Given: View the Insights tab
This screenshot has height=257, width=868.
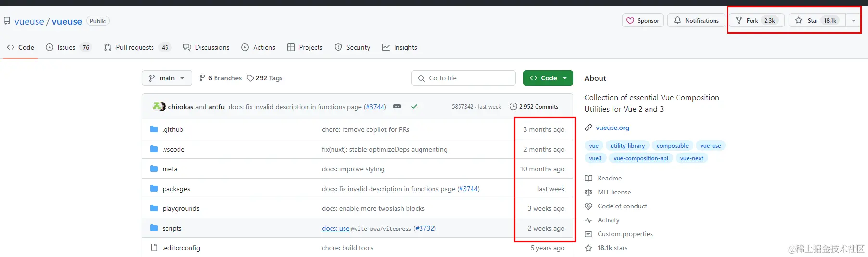Looking at the screenshot, I should 400,47.
